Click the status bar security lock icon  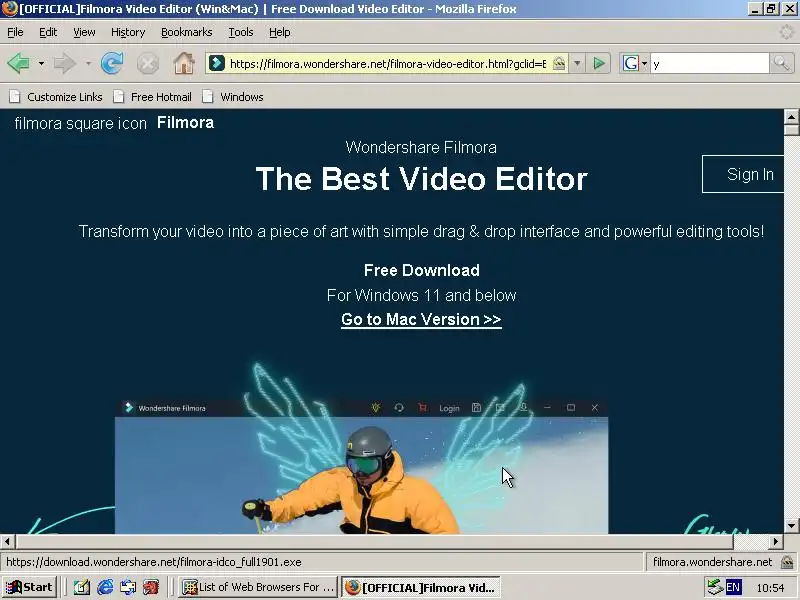pos(787,562)
